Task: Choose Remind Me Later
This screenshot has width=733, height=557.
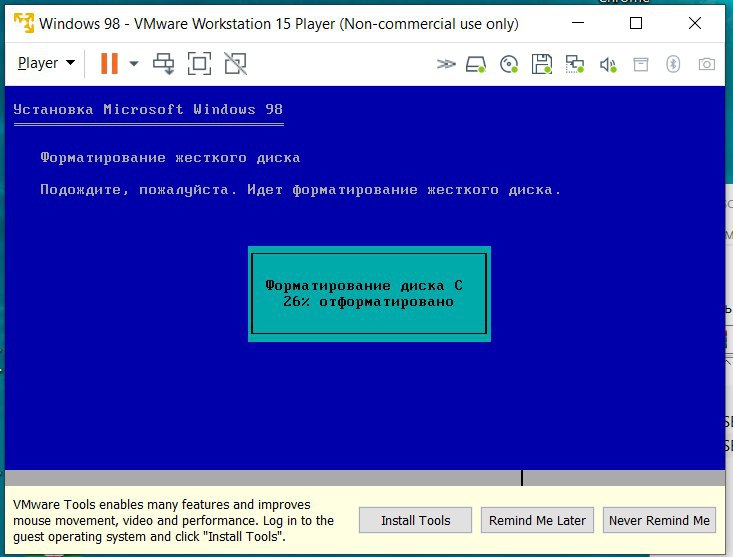Action: [537, 520]
